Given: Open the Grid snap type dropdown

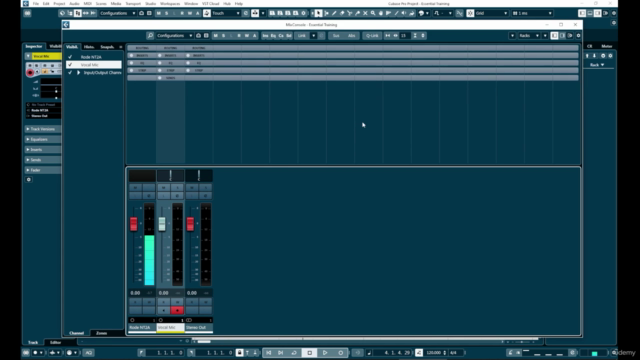Looking at the screenshot, I should pyautogui.click(x=491, y=13).
